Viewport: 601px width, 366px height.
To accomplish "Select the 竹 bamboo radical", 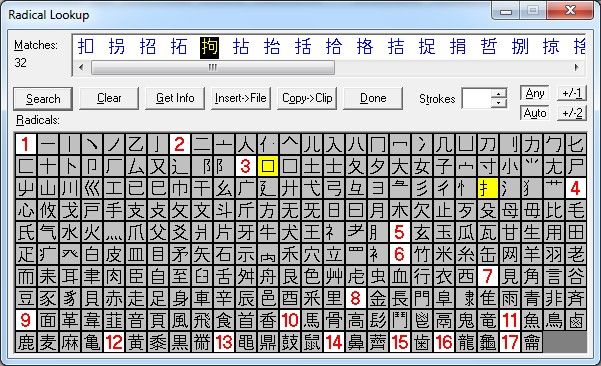I will [x=422, y=254].
